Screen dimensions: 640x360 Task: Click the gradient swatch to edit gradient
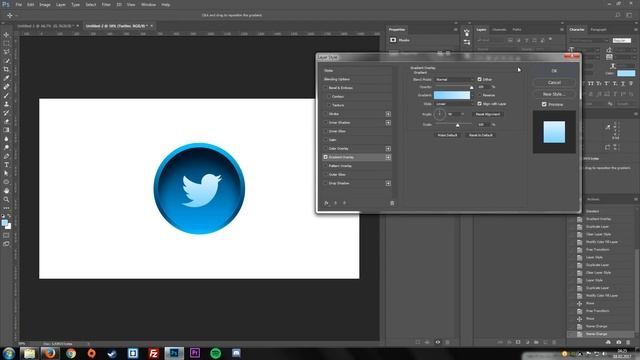[451, 95]
